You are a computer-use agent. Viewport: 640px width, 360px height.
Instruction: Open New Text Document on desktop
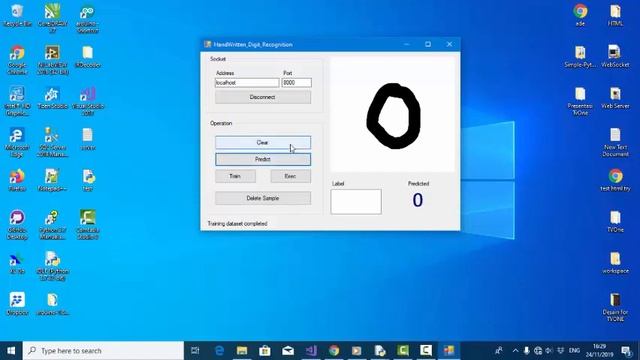click(615, 142)
